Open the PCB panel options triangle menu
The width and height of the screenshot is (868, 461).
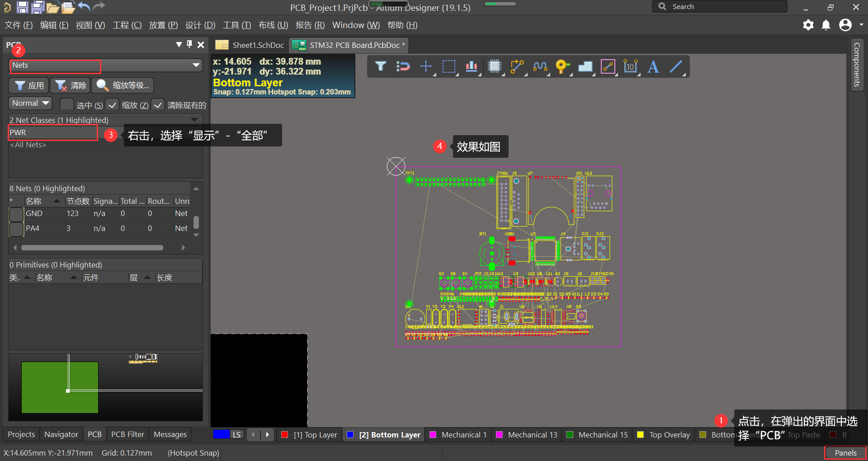pyautogui.click(x=179, y=44)
